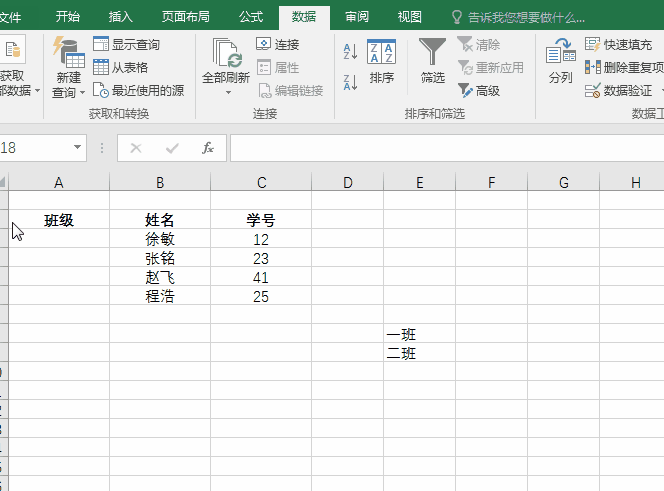Expand the New Query (新建查询) dropdown arrow

83,92
